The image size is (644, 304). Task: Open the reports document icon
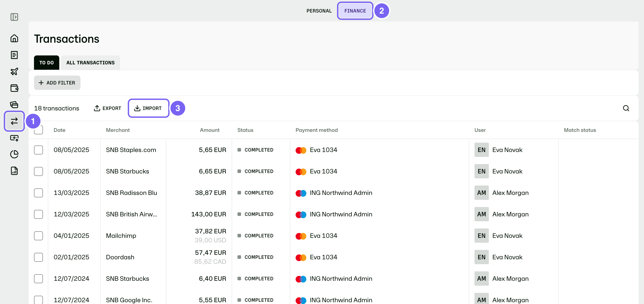point(14,171)
